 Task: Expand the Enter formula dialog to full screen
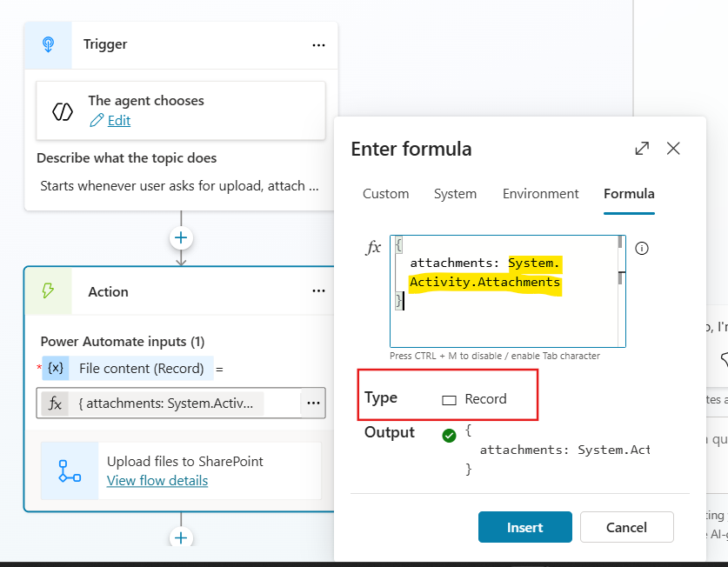click(642, 149)
